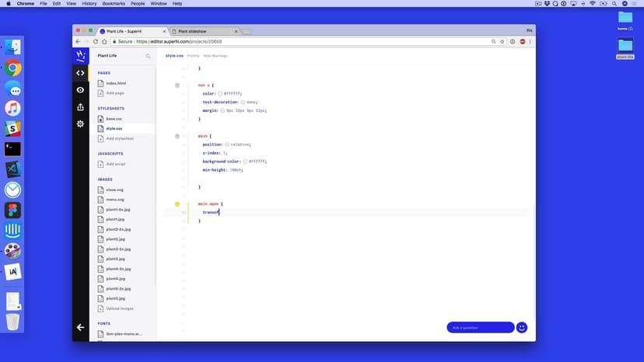The image size is (644, 362).
Task: Click the search icon beside Plant Life
Action: [x=148, y=56]
